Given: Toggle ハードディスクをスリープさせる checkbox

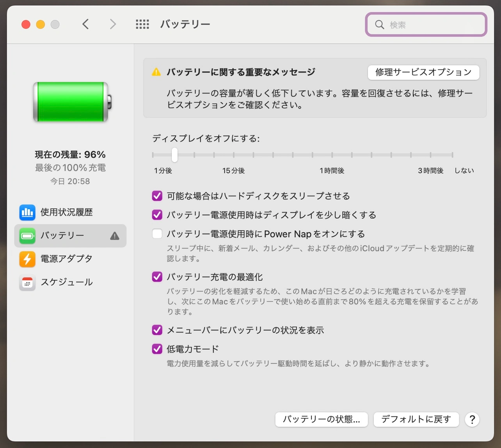Looking at the screenshot, I should tap(157, 196).
